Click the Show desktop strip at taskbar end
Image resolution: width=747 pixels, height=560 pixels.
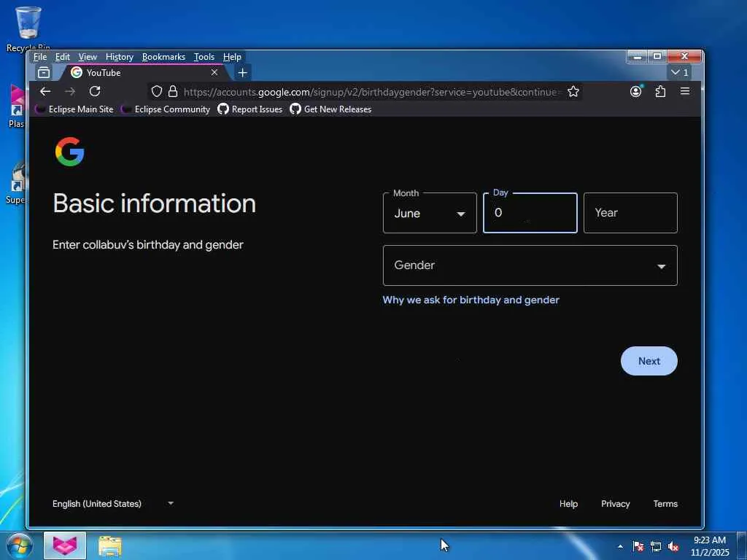[742, 546]
